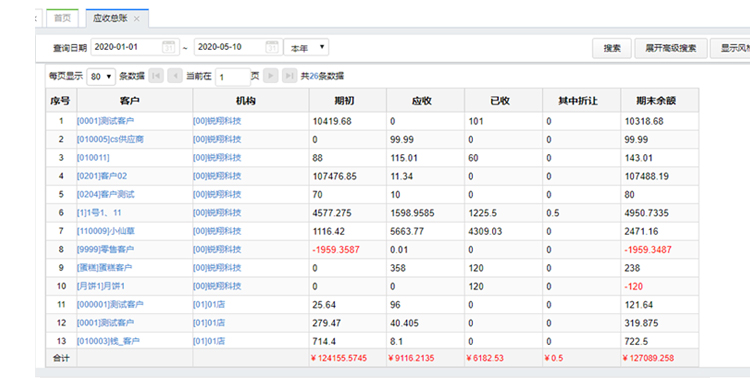Click the 26 total records count
750x378 pixels.
314,76
